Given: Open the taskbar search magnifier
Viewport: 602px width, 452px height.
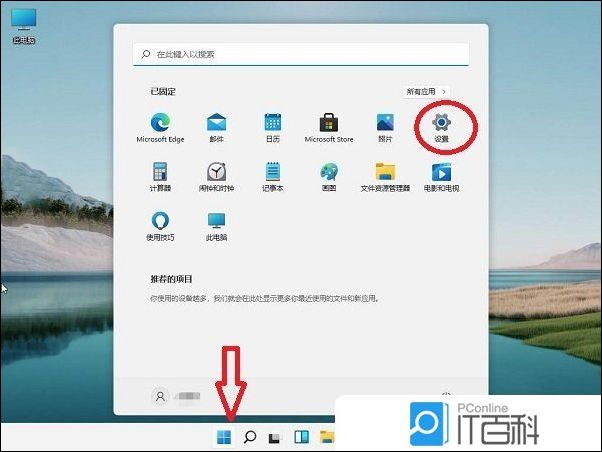Looking at the screenshot, I should [x=250, y=437].
